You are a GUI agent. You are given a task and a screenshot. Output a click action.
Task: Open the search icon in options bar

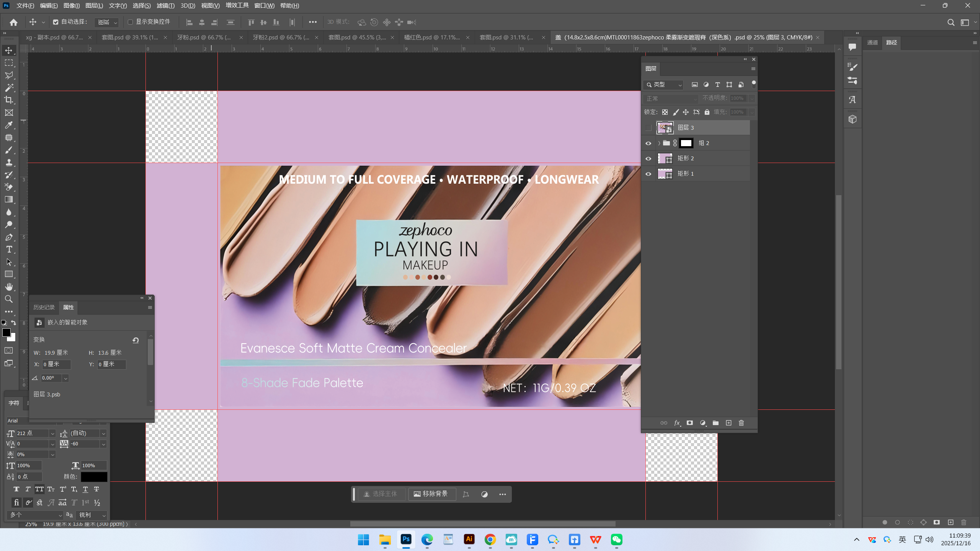point(951,22)
